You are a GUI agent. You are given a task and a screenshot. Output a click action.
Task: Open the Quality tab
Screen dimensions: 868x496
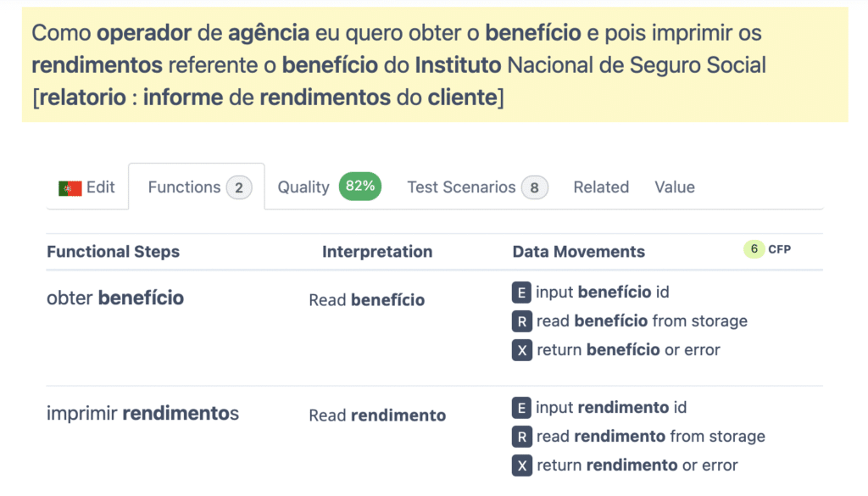coord(303,187)
